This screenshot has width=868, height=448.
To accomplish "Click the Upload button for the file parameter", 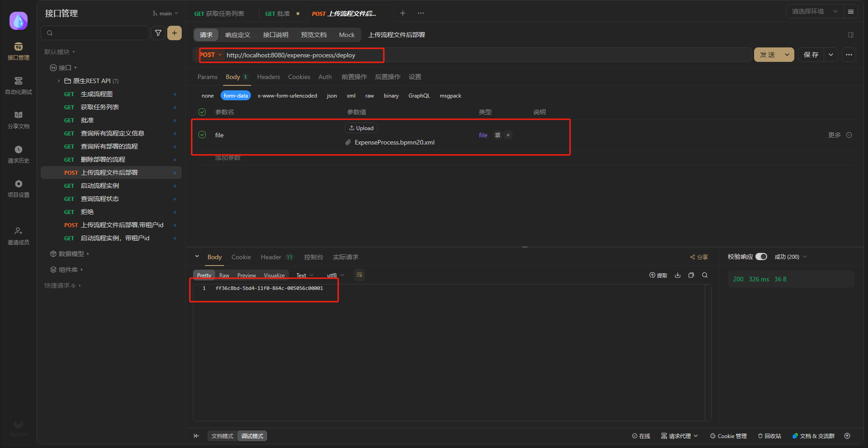I will pyautogui.click(x=361, y=128).
